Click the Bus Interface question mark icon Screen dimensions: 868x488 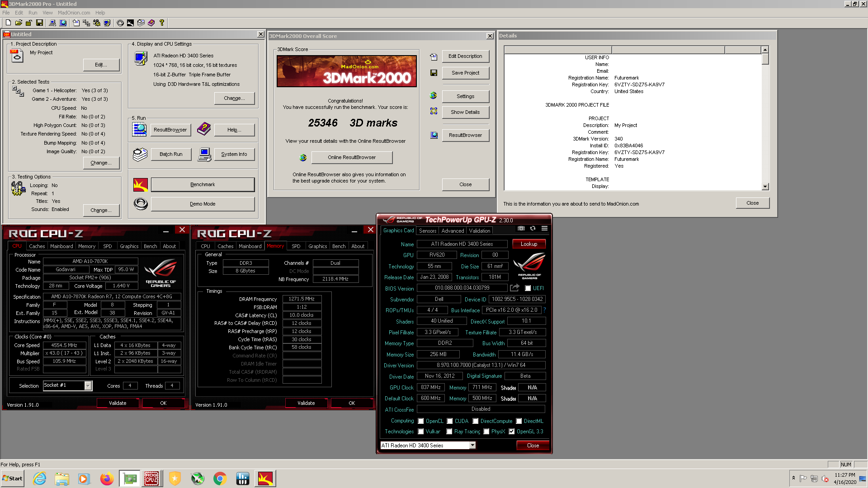pos(544,310)
